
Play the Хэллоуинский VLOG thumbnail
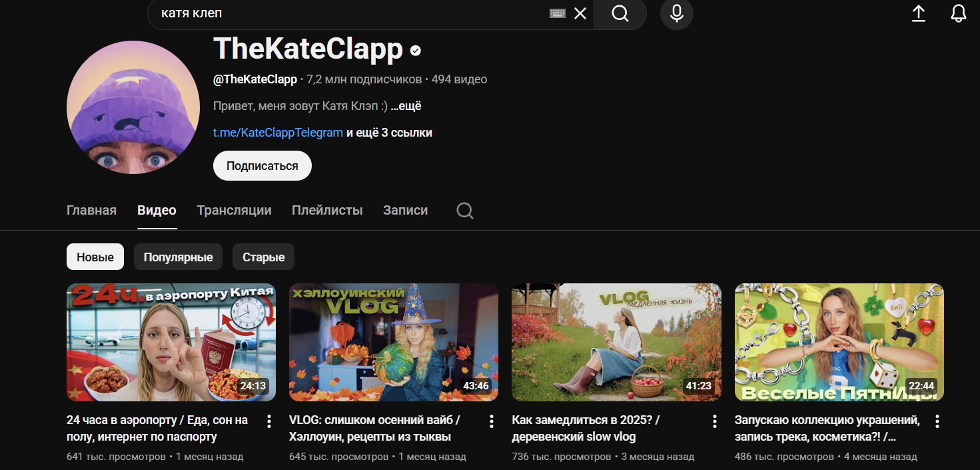(394, 342)
